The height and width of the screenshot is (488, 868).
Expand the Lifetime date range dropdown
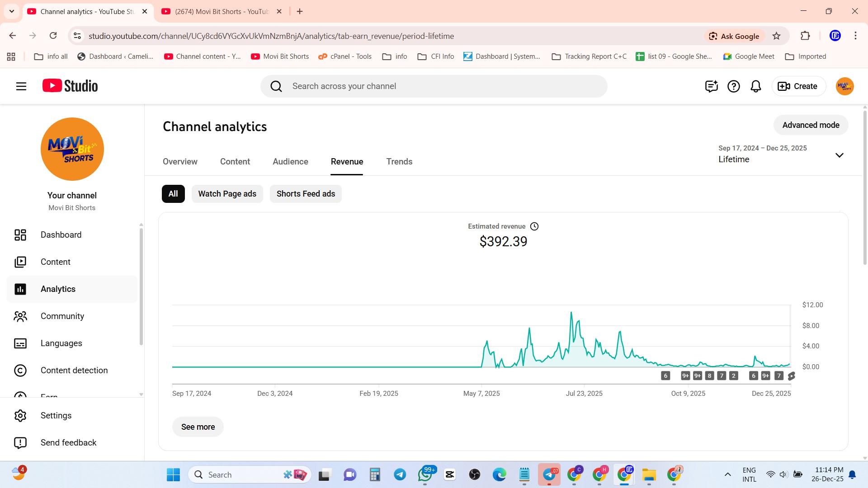(x=839, y=155)
